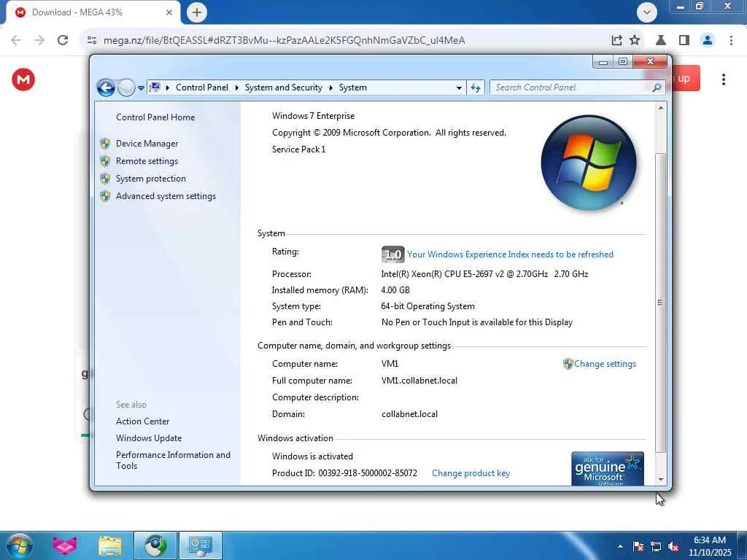Select the Download - MEGA 43% browser tab
The image size is (747, 560).
point(93,12)
